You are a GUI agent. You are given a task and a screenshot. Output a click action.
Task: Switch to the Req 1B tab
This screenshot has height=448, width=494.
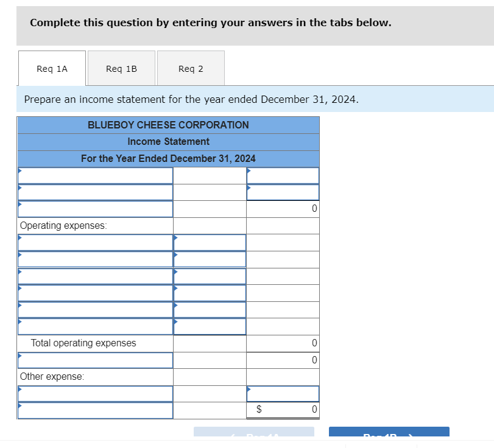click(121, 68)
